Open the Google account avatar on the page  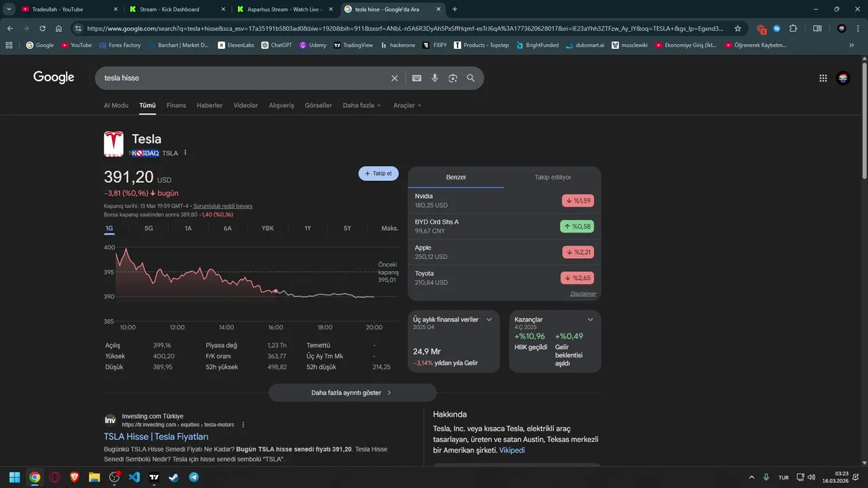point(843,78)
